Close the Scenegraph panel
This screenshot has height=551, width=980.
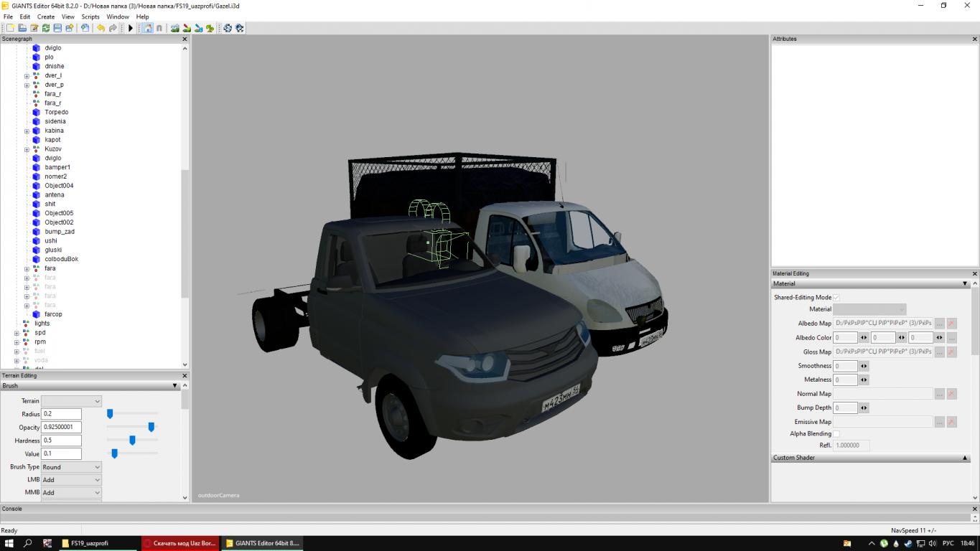coord(185,39)
